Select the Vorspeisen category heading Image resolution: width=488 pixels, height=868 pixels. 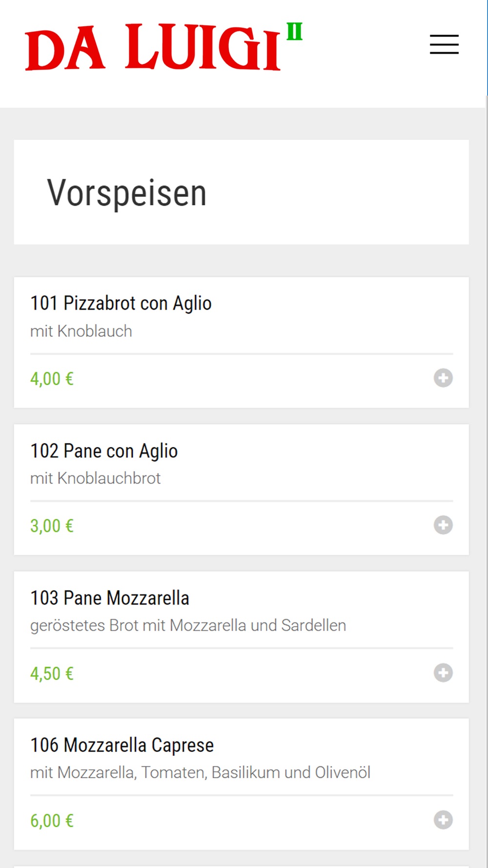click(127, 193)
